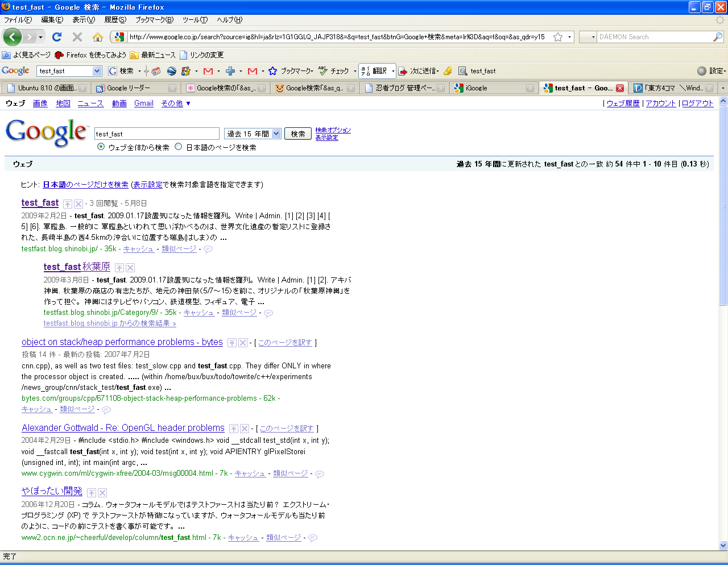
Task: Open the back/forward history dropdown arrow
Action: 40,38
